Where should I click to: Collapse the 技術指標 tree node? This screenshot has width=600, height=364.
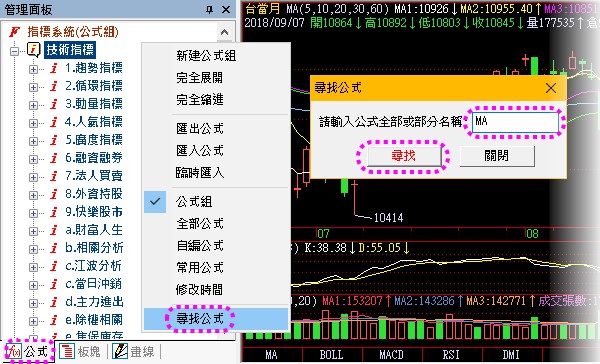[14, 51]
